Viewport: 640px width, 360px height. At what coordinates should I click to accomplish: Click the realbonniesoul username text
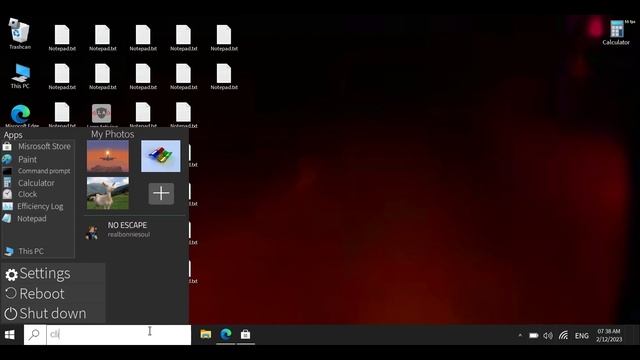(x=129, y=235)
